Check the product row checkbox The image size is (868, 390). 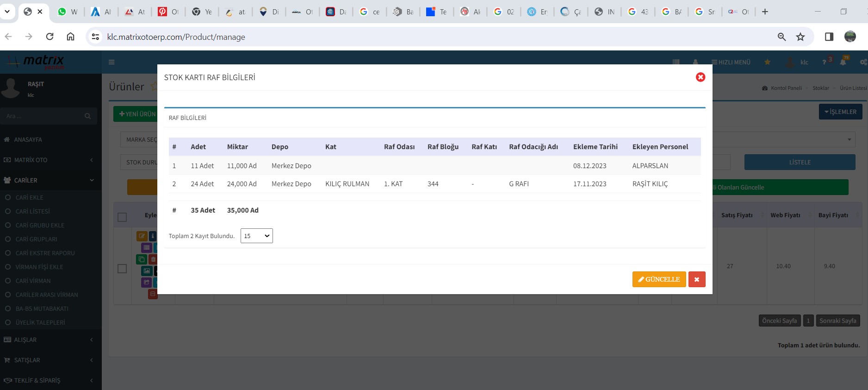[x=122, y=269]
